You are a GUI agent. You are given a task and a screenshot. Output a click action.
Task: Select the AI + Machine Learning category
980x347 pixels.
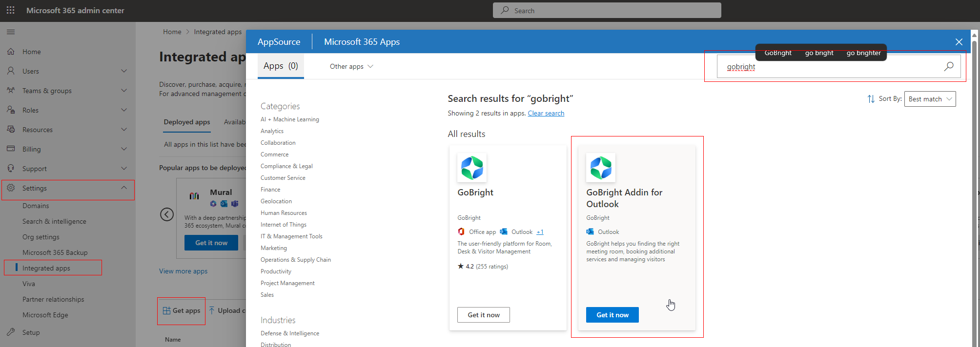point(290,119)
